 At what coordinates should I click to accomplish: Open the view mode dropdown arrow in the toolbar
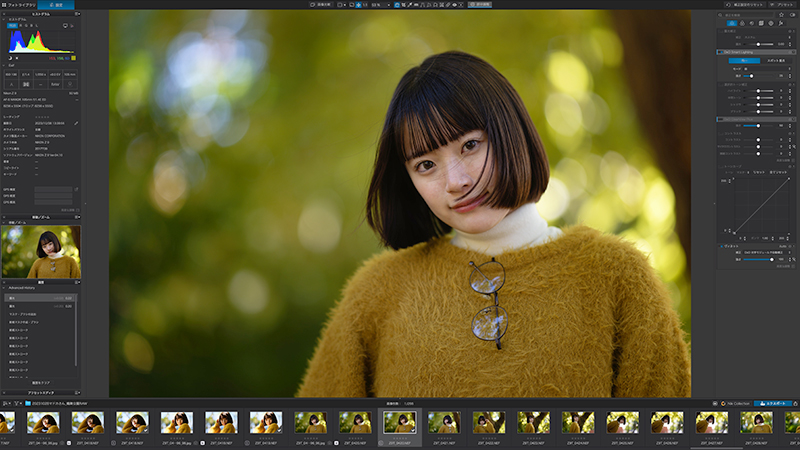344,5
